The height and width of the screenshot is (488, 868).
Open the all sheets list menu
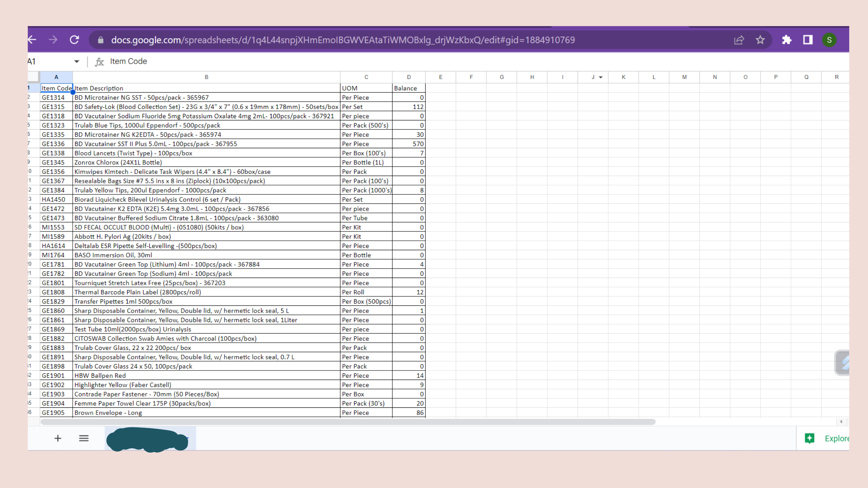84,438
